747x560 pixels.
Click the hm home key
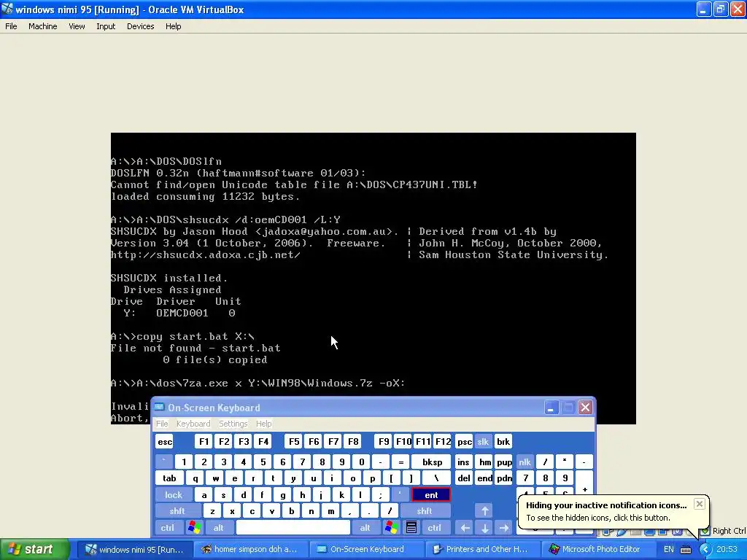click(485, 462)
